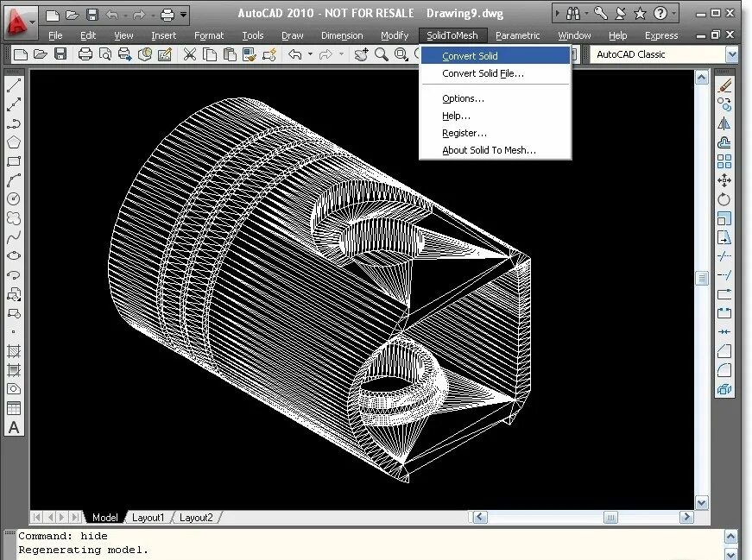Viewport: 752px width, 560px height.
Task: Click the horizontal scrollbar thumb
Action: (x=610, y=517)
